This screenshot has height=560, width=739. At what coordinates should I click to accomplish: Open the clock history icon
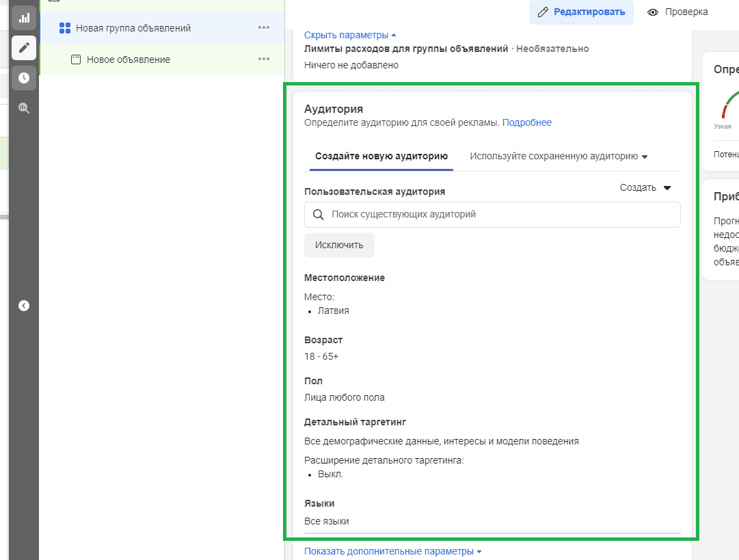coord(24,78)
